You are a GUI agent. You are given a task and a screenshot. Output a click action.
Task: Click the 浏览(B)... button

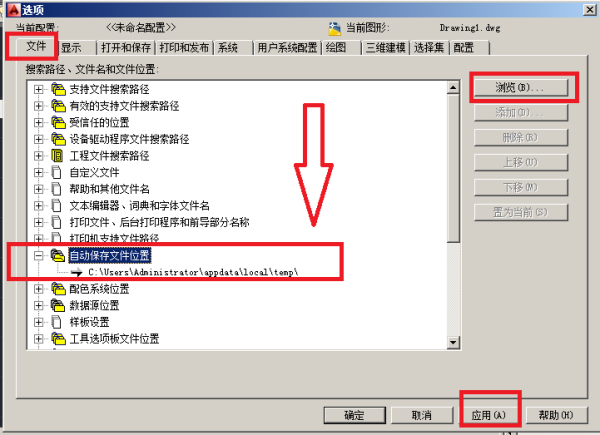tap(521, 88)
